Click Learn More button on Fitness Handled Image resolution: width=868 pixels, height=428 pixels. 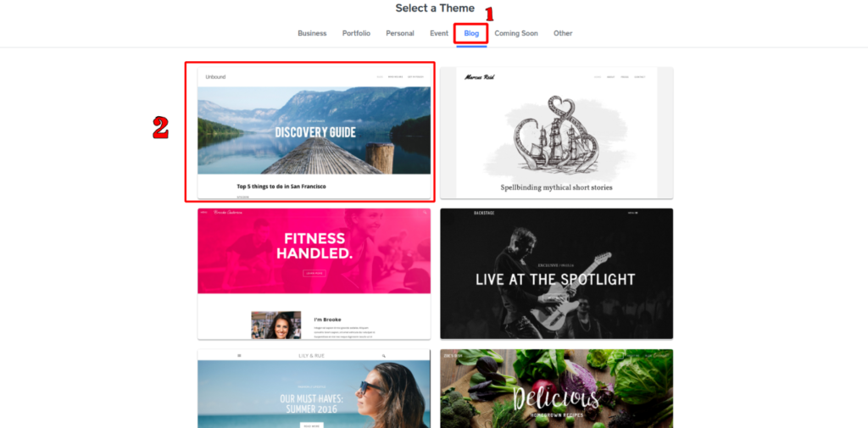(x=314, y=273)
